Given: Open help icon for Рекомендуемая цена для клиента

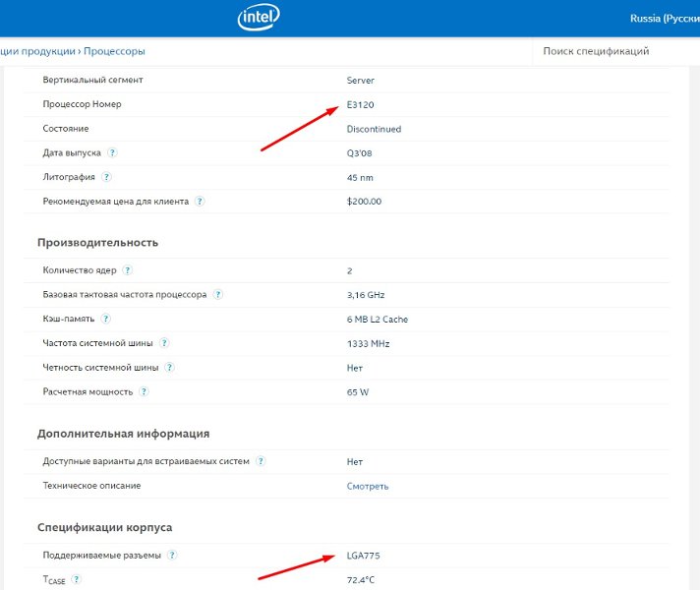Looking at the screenshot, I should point(200,202).
